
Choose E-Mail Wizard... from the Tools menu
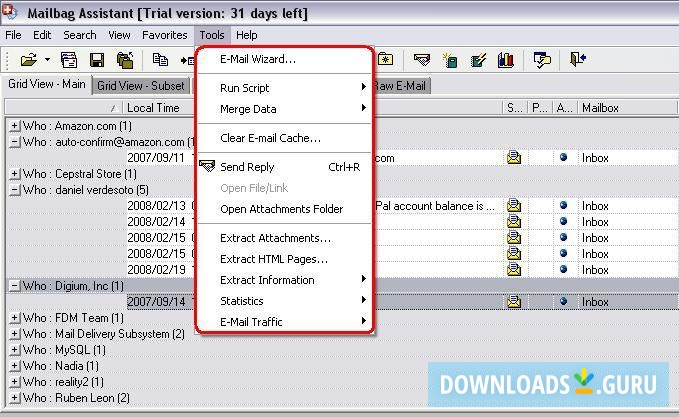coord(285,59)
